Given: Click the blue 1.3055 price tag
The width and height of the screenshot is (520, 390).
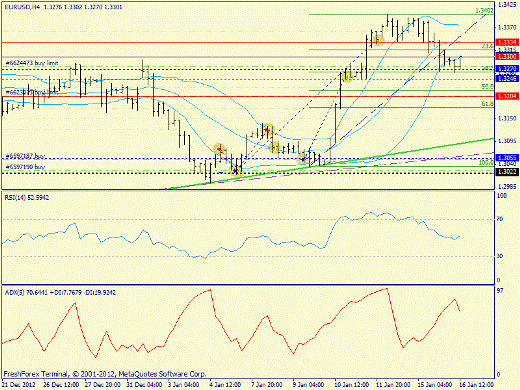Looking at the screenshot, I should coord(507,157).
